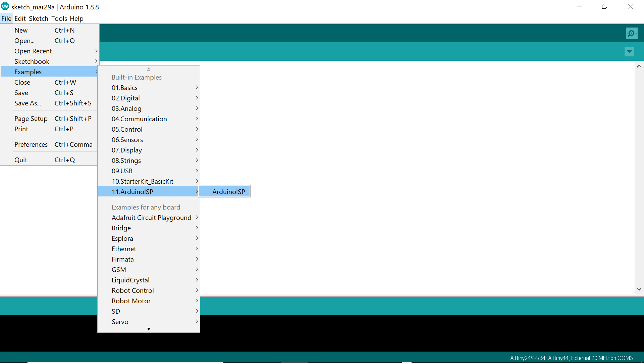This screenshot has width=644, height=364.
Task: Open the Serial Monitor magnifier icon
Action: click(631, 33)
